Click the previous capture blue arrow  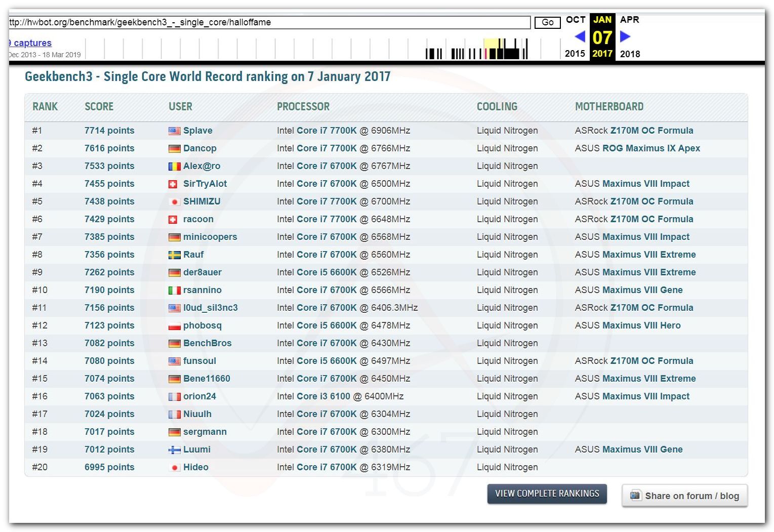(x=580, y=36)
